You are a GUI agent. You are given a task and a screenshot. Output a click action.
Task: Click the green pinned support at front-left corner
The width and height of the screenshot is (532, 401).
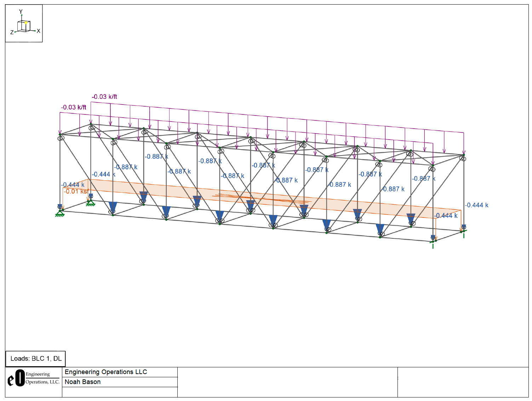tap(60, 213)
